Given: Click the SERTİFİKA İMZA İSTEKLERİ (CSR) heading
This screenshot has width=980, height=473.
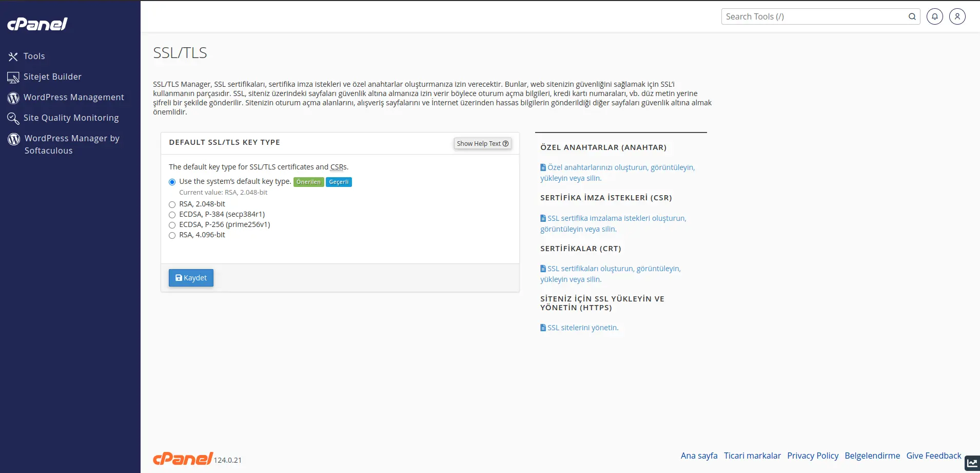Looking at the screenshot, I should tap(606, 198).
